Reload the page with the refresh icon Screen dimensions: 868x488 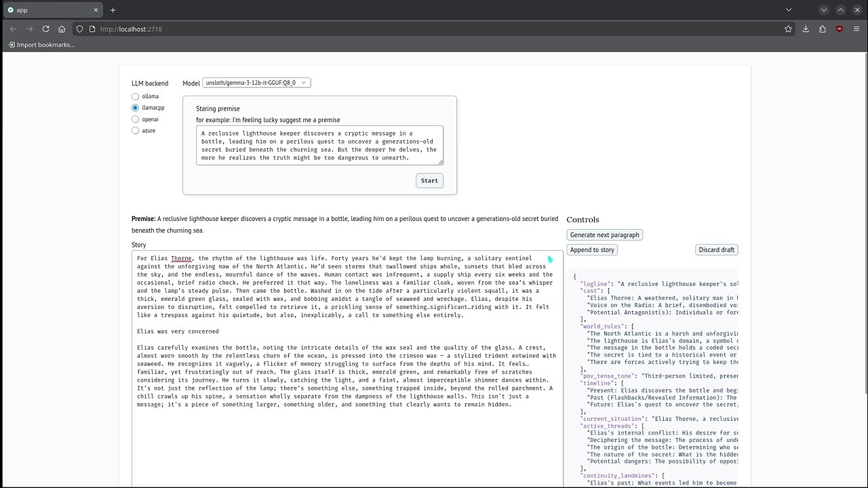tap(45, 29)
